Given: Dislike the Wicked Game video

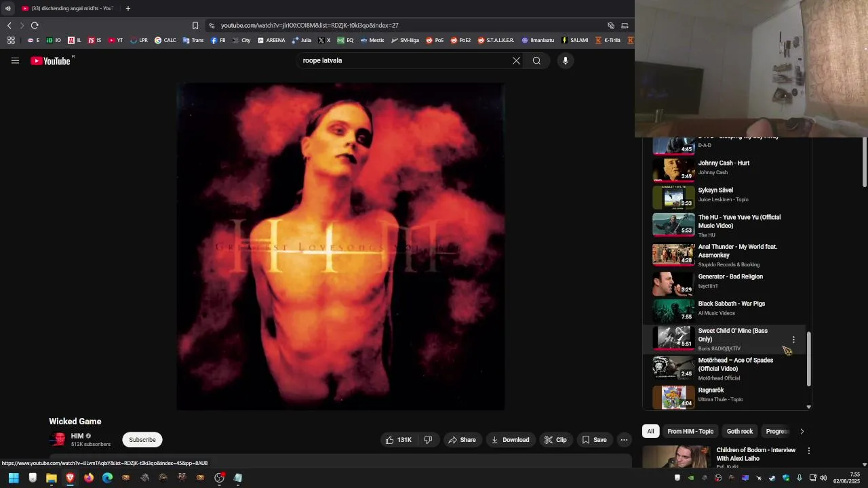Looking at the screenshot, I should click(428, 440).
